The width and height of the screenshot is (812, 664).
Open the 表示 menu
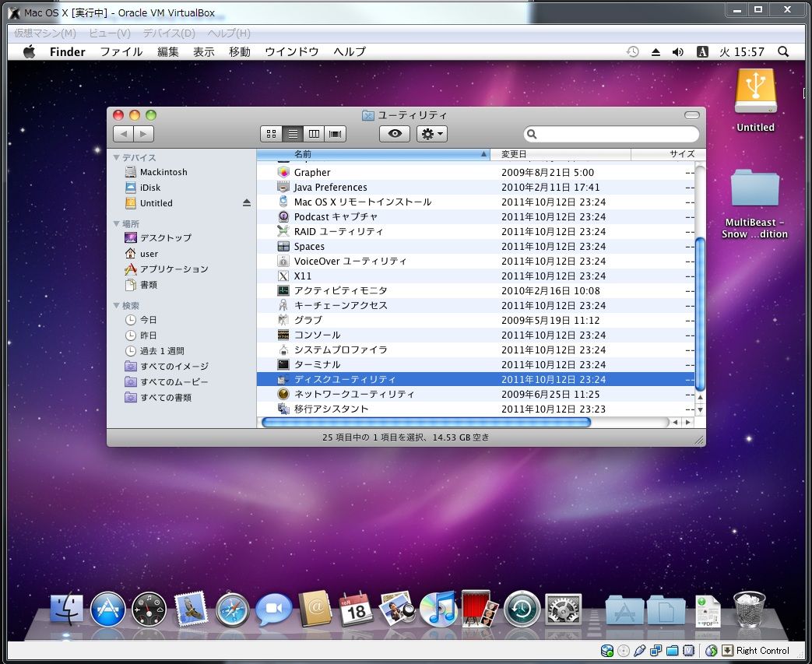pyautogui.click(x=203, y=52)
